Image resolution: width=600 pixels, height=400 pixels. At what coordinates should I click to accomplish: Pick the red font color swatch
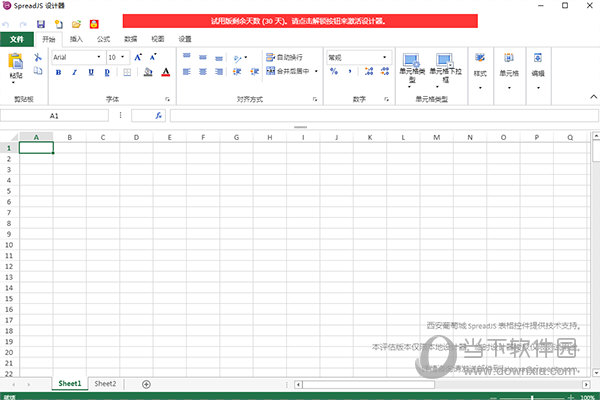165,72
